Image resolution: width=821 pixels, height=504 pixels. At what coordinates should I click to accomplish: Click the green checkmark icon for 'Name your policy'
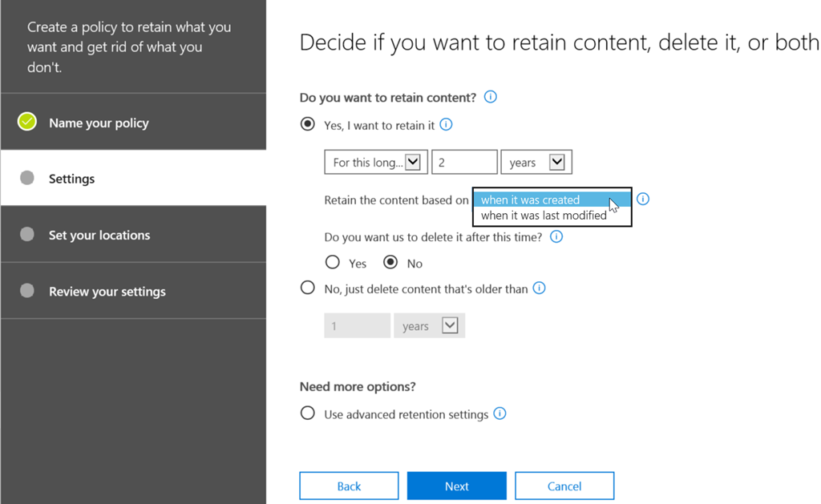click(27, 122)
